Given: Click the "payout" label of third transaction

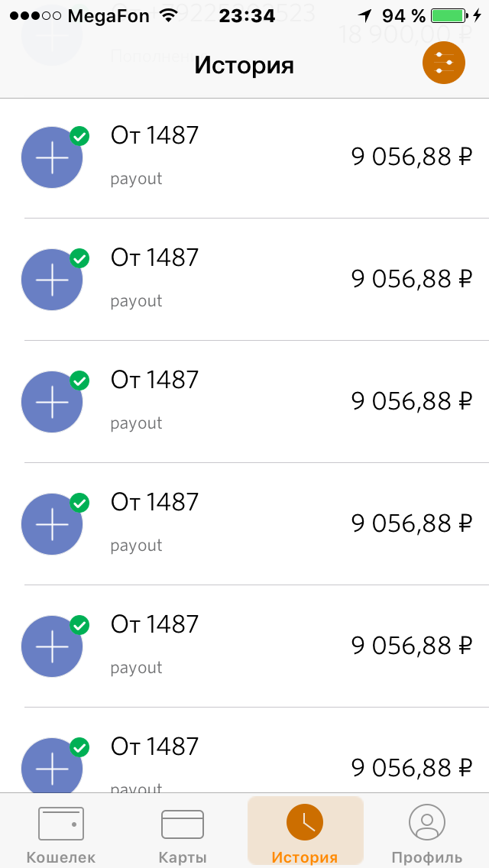Looking at the screenshot, I should coord(136,423).
